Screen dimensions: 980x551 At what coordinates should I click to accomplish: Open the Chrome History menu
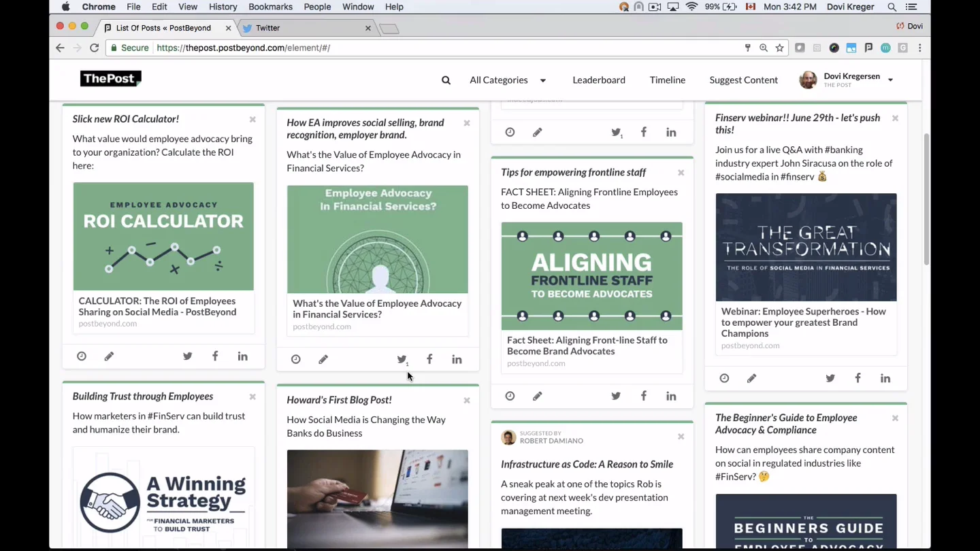[x=223, y=7]
